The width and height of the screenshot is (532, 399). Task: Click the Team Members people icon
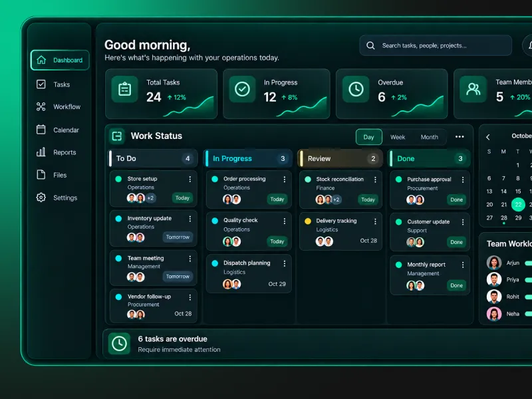tap(473, 89)
